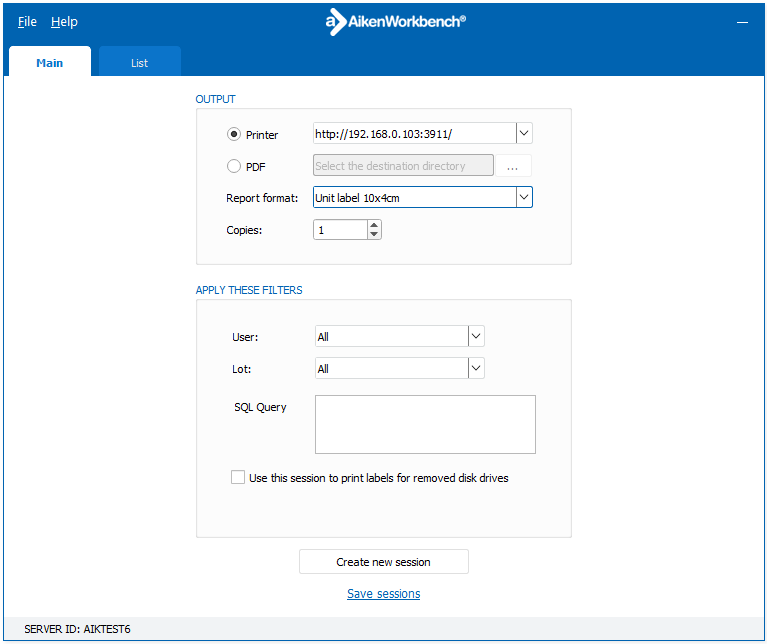Screen dimensions: 767x644
Task: Click the destination directory field
Action: point(403,166)
